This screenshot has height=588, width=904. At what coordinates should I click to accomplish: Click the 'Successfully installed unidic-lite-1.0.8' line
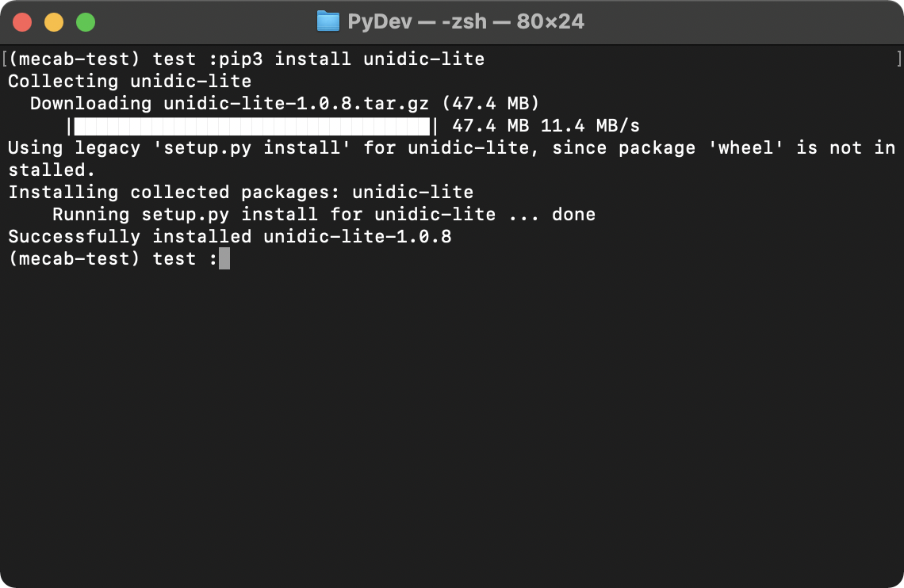pos(230,237)
